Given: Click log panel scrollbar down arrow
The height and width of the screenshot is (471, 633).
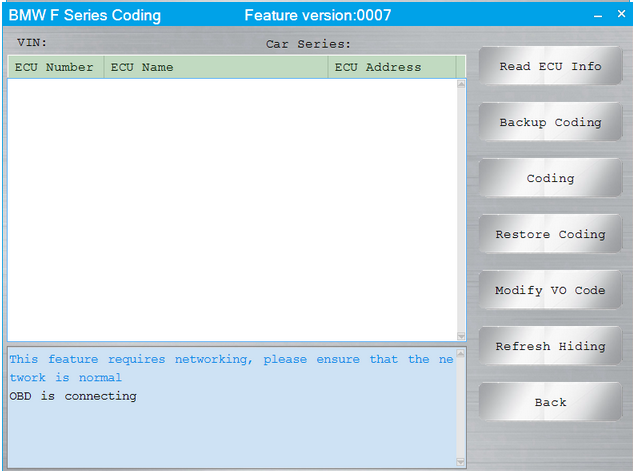Looking at the screenshot, I should (460, 462).
